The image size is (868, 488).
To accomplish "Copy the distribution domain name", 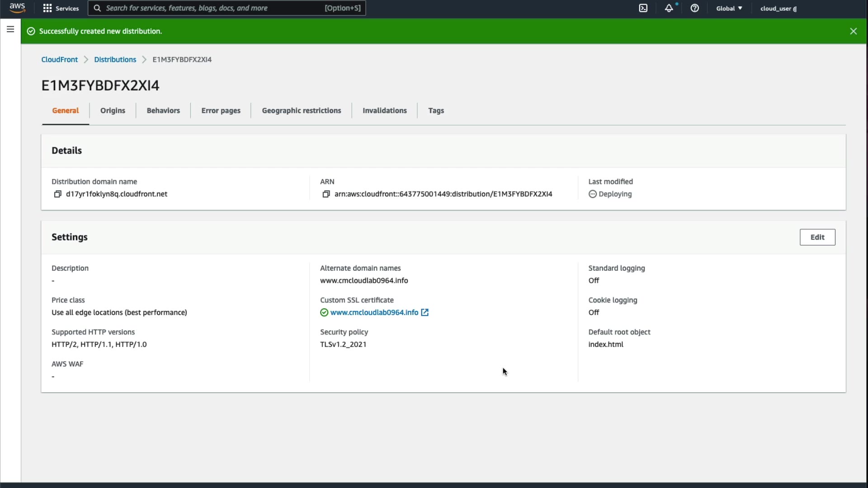I will tap(57, 194).
